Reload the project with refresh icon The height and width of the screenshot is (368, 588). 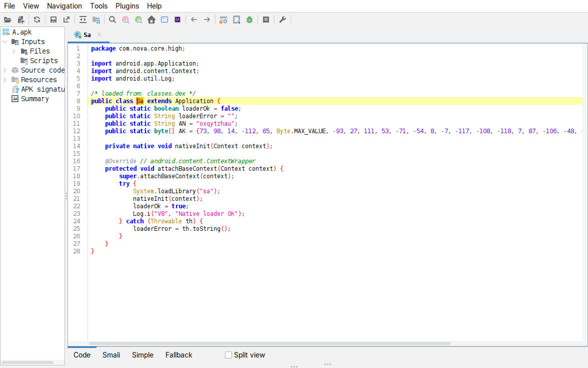coord(37,20)
